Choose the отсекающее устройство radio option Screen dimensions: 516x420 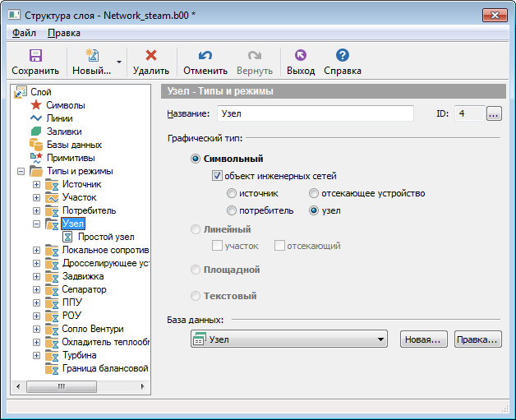click(314, 193)
